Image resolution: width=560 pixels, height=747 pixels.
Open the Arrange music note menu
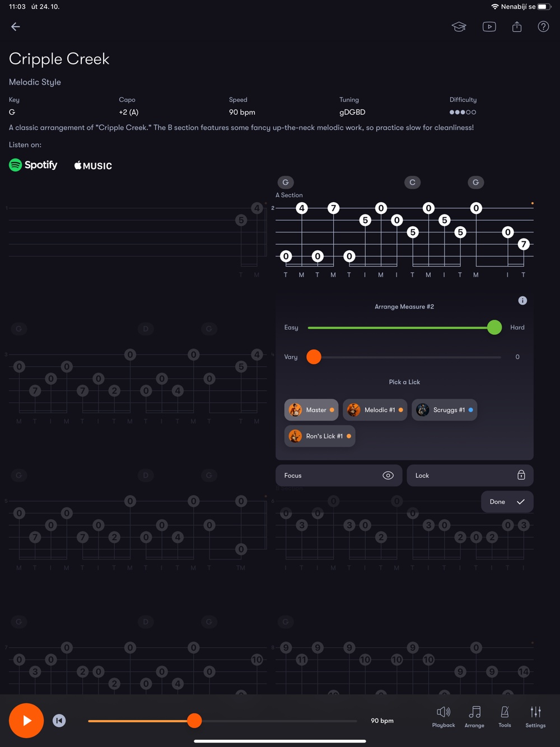(x=474, y=717)
